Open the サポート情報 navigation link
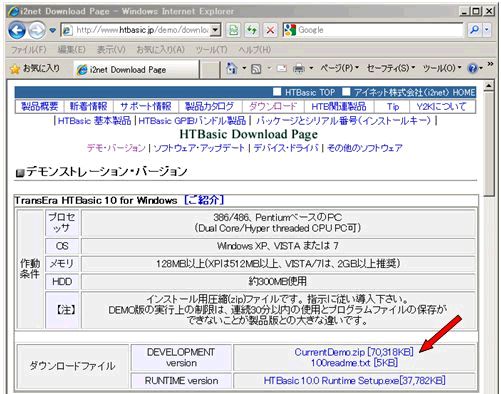This screenshot has width=501, height=394. pyautogui.click(x=146, y=107)
